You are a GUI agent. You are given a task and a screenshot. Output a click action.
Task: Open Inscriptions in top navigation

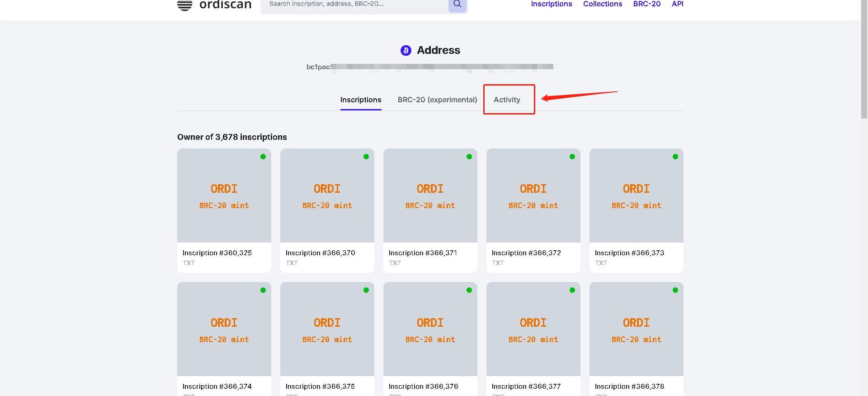[x=551, y=4]
